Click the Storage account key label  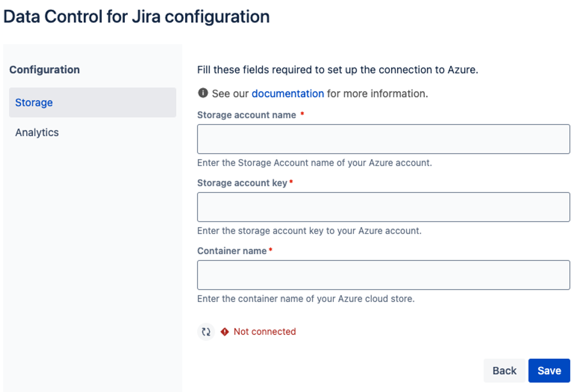pyautogui.click(x=242, y=183)
